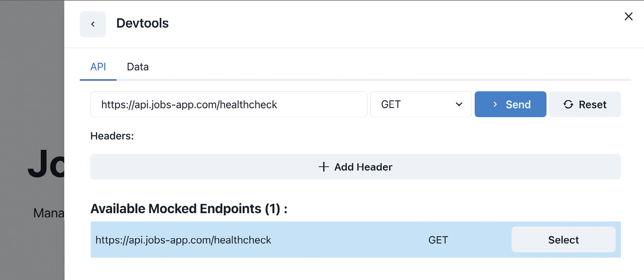This screenshot has width=644, height=280.
Task: Click the Headers label
Action: [x=112, y=136]
